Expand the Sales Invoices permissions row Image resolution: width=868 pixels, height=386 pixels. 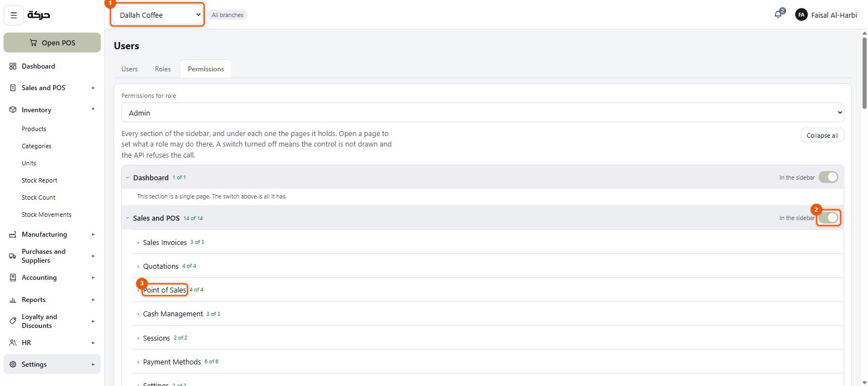click(138, 243)
